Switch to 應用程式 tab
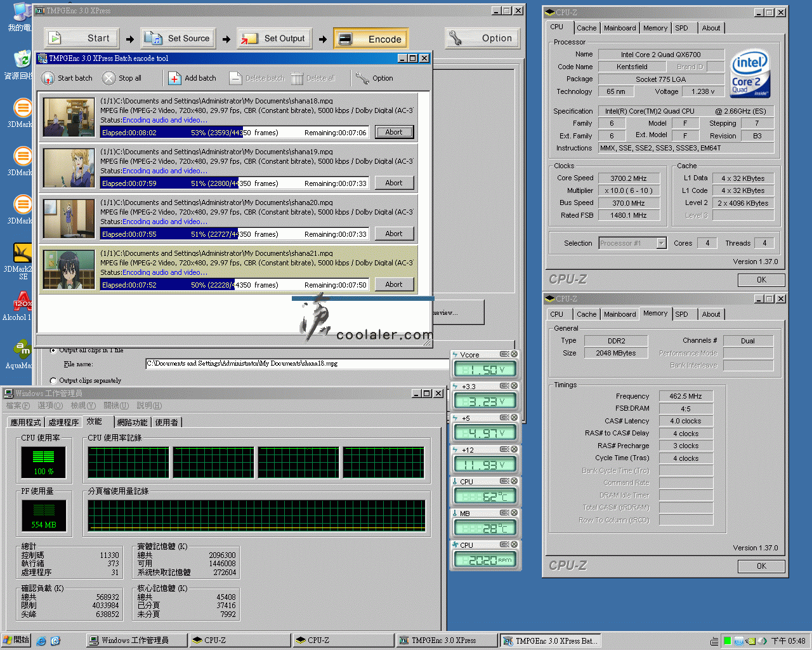 26,422
